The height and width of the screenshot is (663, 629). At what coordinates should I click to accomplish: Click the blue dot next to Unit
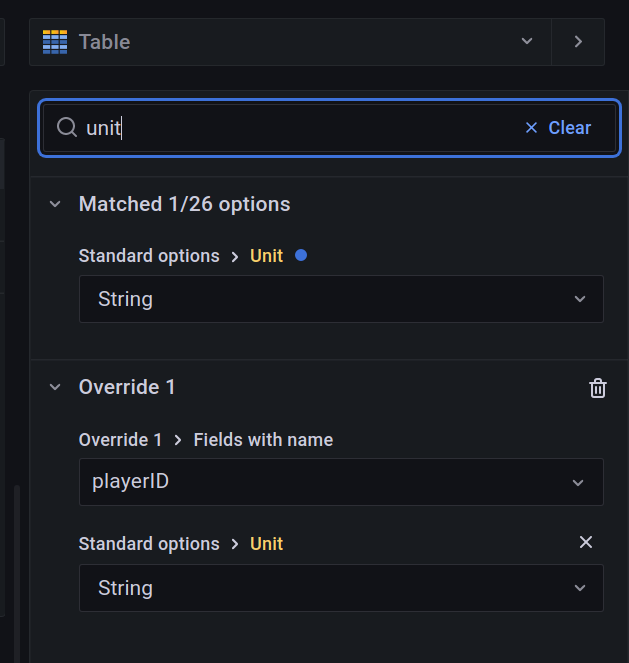point(301,255)
